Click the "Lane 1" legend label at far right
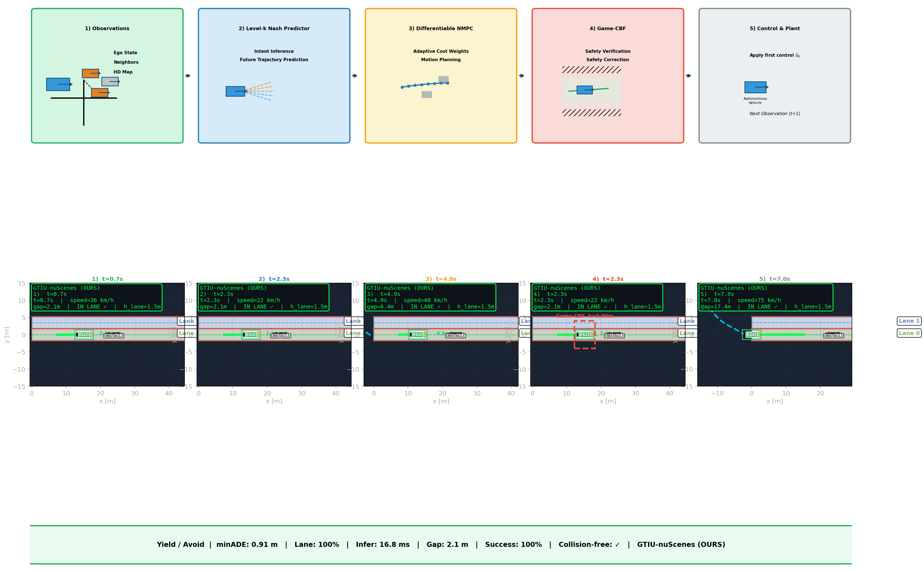This screenshot has height=572, width=924. tap(909, 321)
